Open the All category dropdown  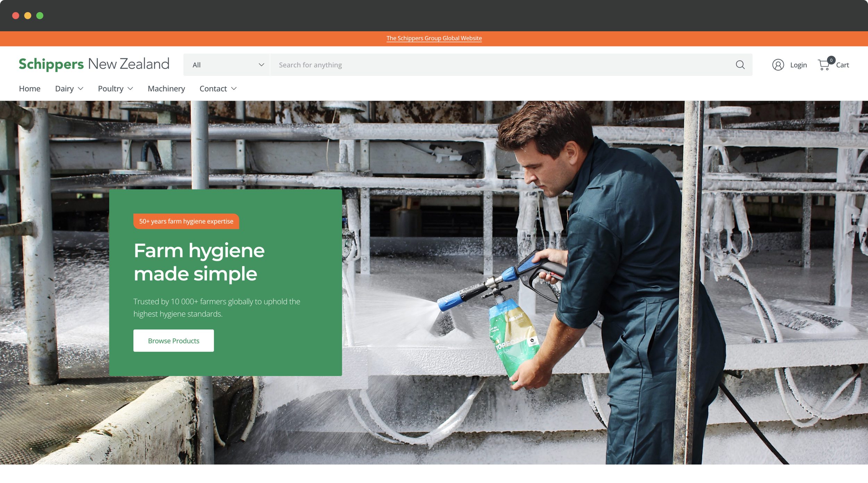click(227, 65)
